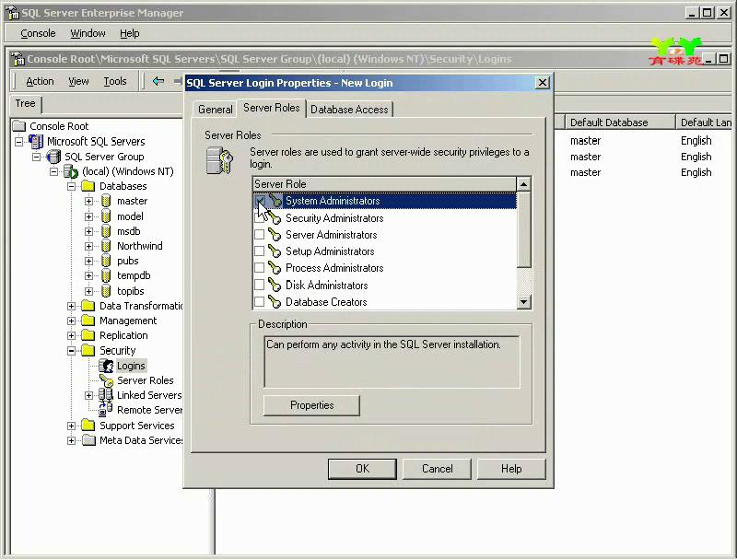
Task: Expand the Linked Servers node
Action: pyautogui.click(x=88, y=395)
